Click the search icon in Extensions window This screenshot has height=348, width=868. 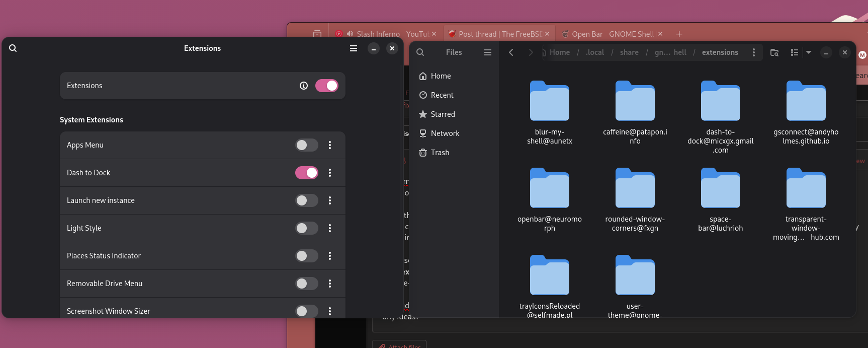pos(13,48)
